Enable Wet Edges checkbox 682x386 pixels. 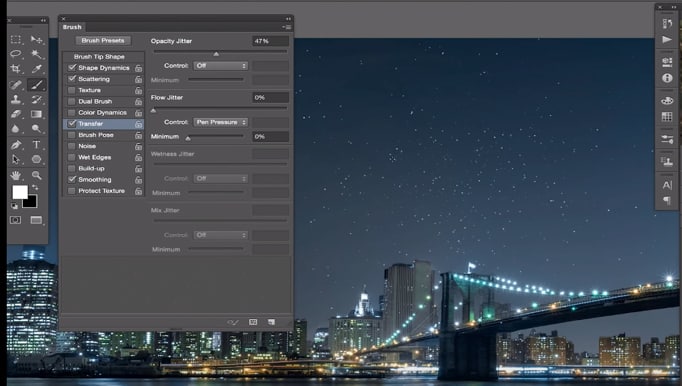[72, 158]
